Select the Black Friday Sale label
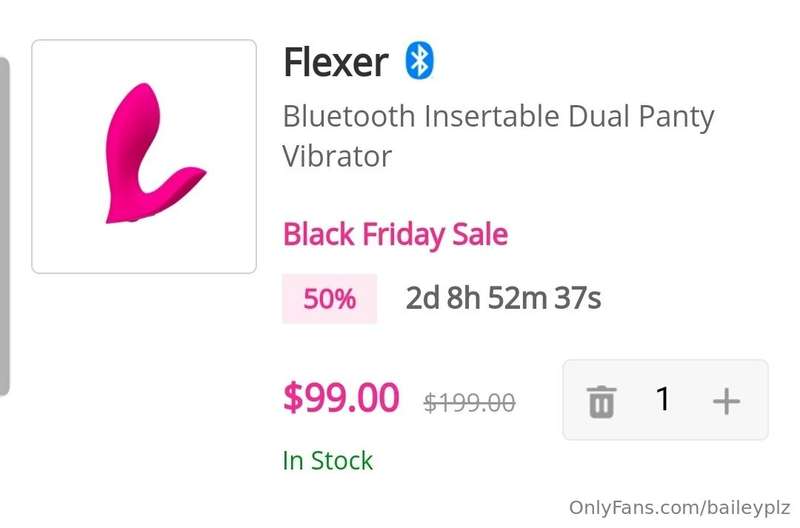This screenshot has width=800, height=528. (x=395, y=235)
